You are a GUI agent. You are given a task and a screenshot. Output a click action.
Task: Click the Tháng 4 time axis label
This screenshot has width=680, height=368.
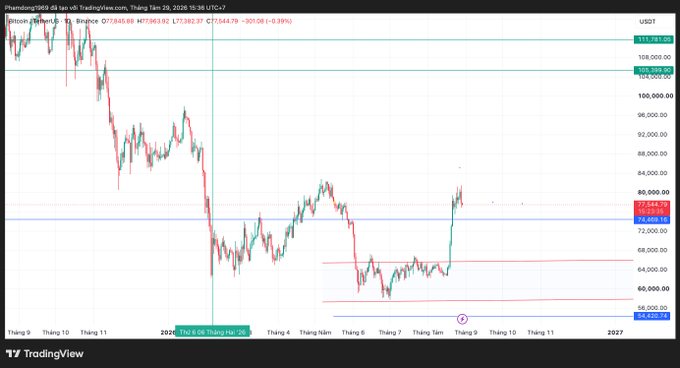(x=278, y=332)
